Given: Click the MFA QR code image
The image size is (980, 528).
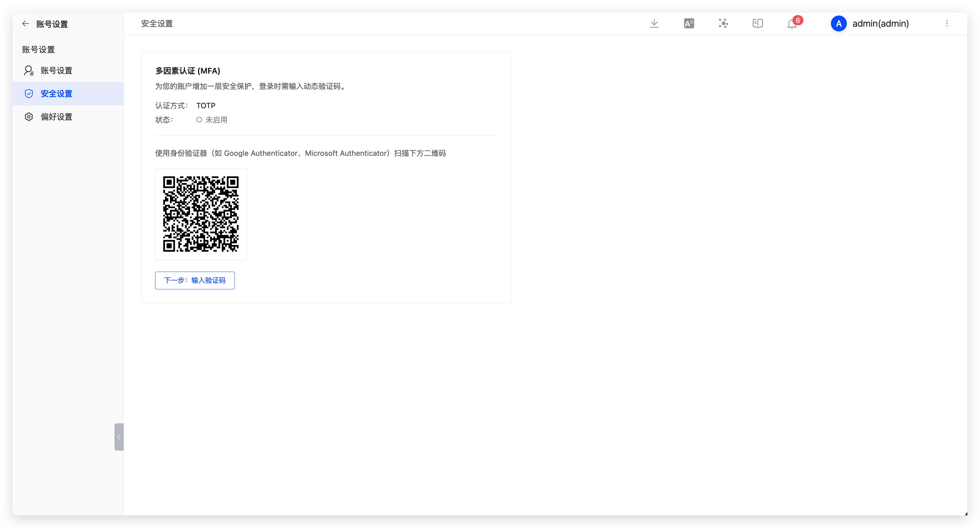Looking at the screenshot, I should click(201, 214).
